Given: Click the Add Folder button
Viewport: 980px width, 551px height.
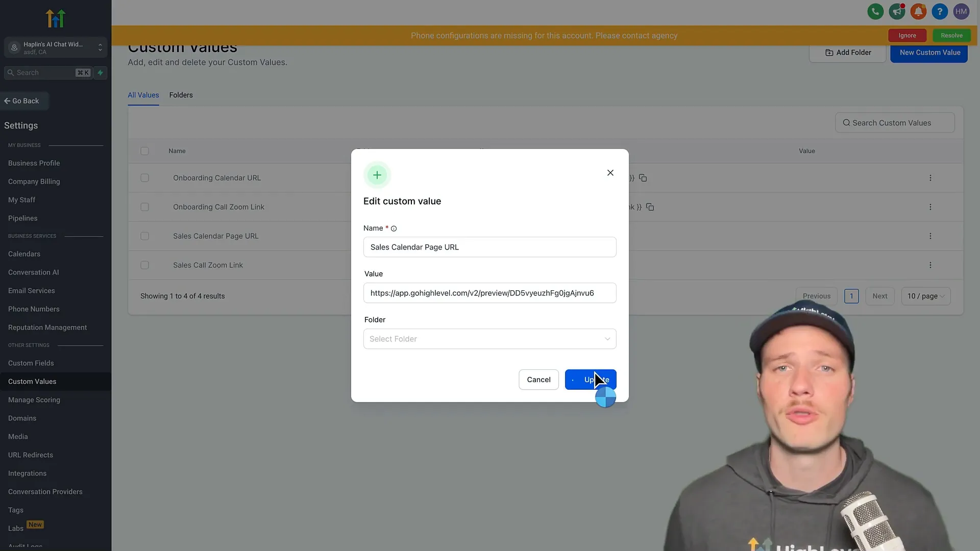Looking at the screenshot, I should tap(848, 53).
